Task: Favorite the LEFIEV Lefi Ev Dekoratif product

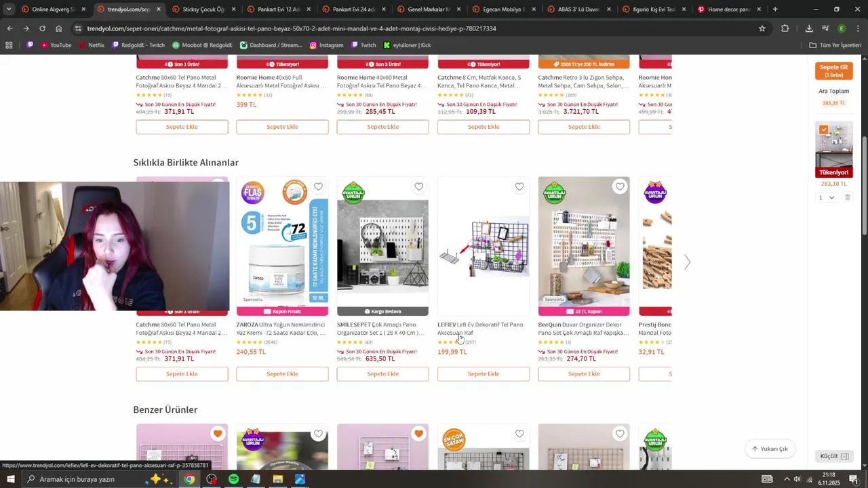Action: click(x=519, y=186)
